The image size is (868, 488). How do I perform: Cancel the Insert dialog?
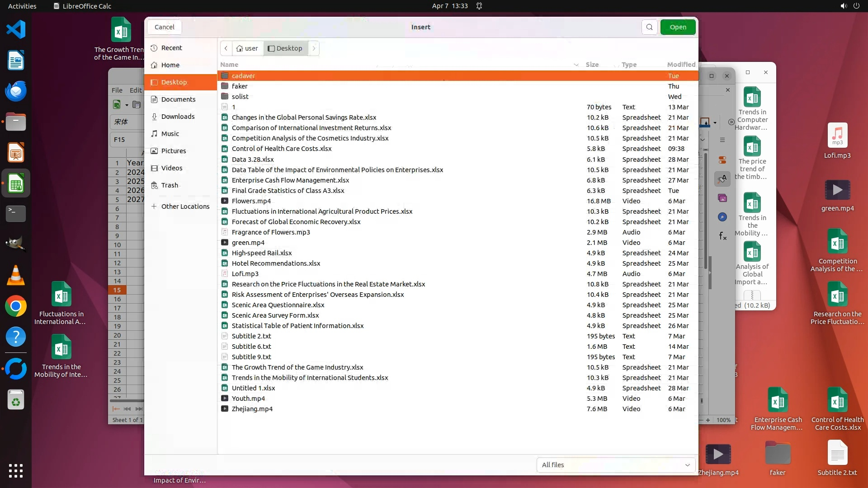click(164, 27)
